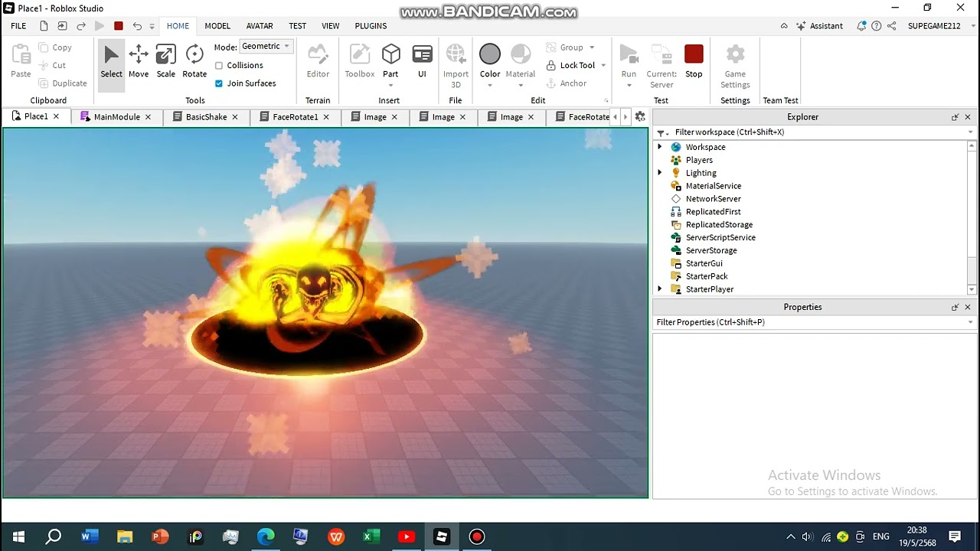980x551 pixels.
Task: Open the Mode Geometric dropdown
Action: click(266, 47)
